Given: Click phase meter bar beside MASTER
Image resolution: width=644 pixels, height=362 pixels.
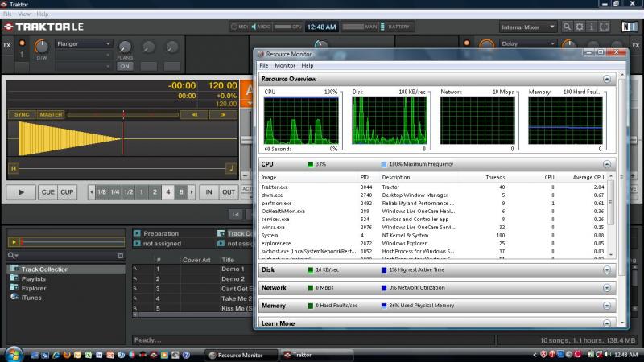Looking at the screenshot, I should (x=123, y=114).
